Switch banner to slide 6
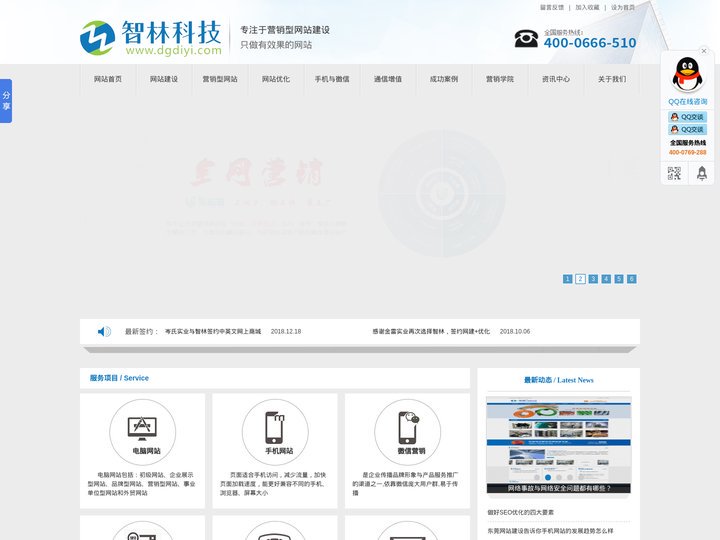 pos(632,279)
